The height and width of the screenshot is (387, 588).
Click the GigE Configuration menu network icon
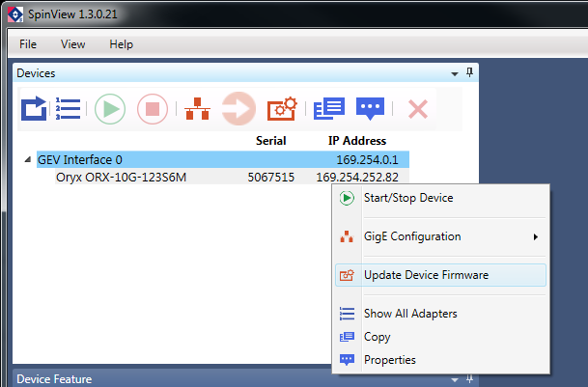347,236
